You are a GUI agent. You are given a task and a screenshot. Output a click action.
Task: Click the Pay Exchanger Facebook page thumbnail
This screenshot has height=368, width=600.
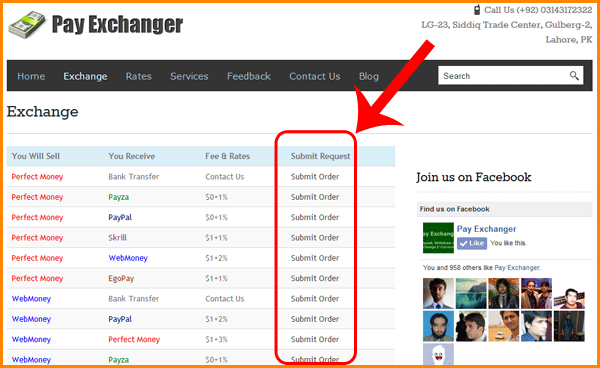click(x=438, y=238)
